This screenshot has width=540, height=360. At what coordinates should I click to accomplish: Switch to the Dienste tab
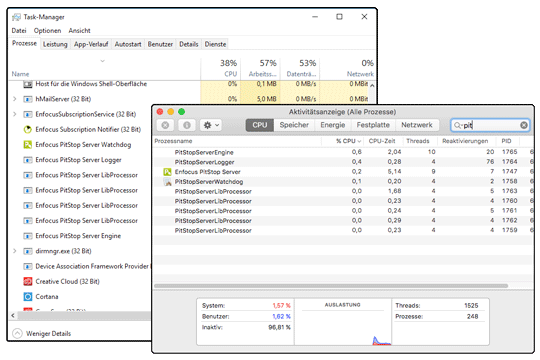click(215, 44)
